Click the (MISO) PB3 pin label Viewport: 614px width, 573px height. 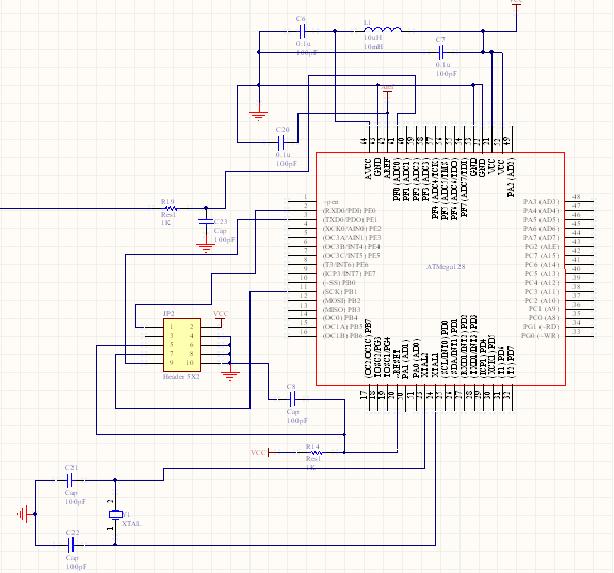click(341, 310)
